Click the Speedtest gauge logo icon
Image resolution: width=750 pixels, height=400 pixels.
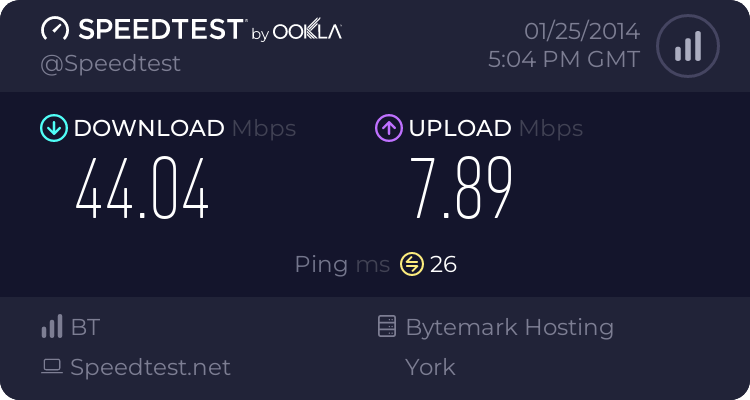[55, 29]
